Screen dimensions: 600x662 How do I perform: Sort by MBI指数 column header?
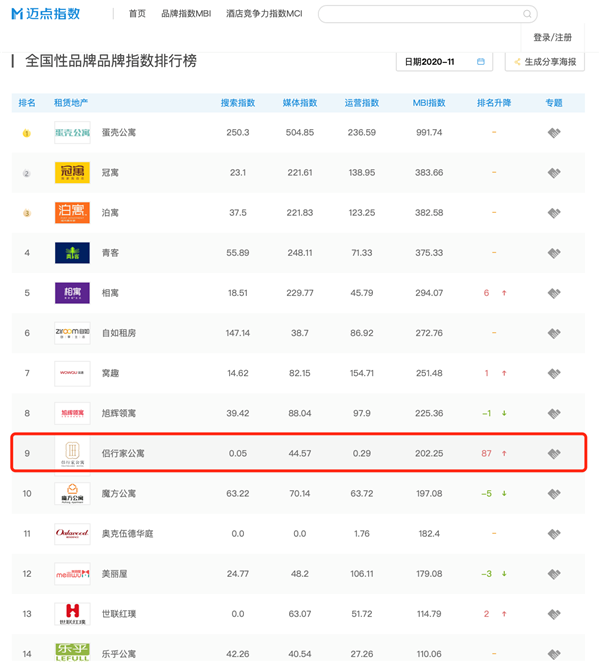pyautogui.click(x=429, y=102)
